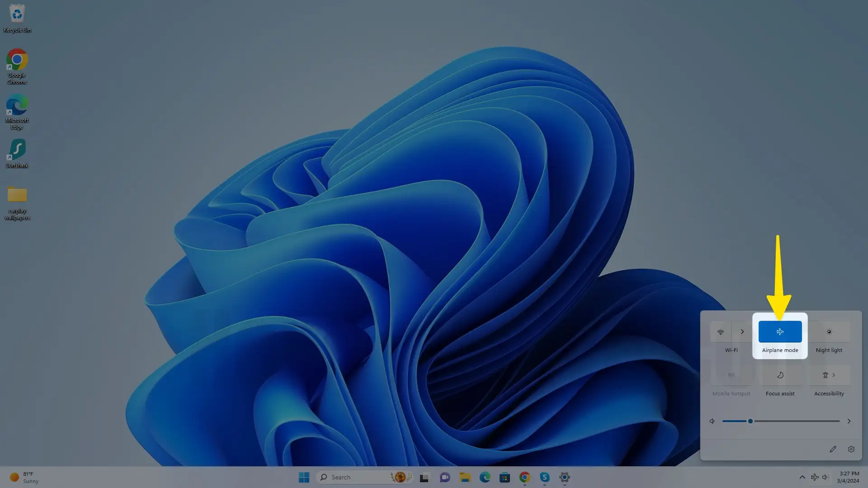
Task: Expand the Wi-Fi networks list arrow
Action: click(x=742, y=332)
